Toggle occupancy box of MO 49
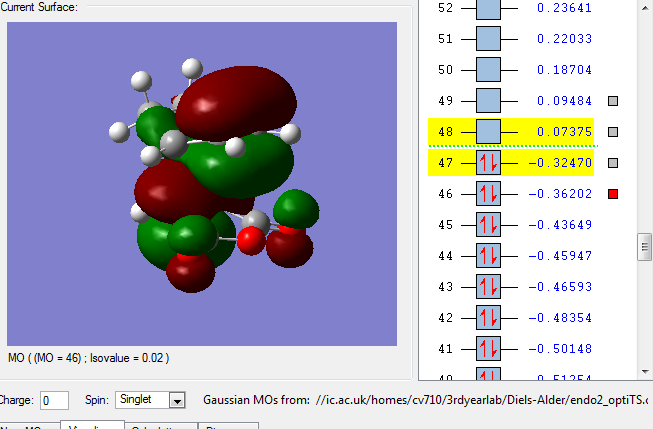The image size is (653, 429). point(488,100)
